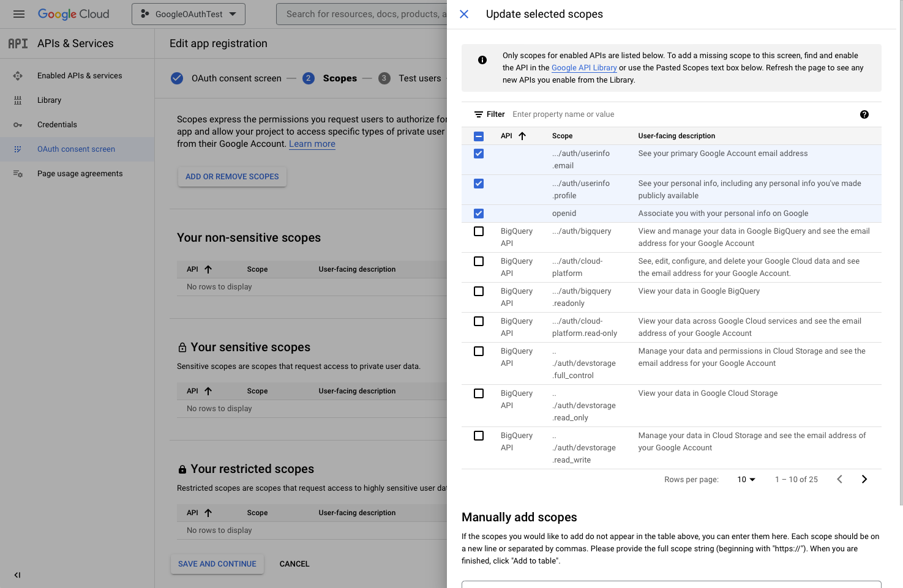
Task: Toggle the select-all scopes header checkbox
Action: tap(479, 136)
